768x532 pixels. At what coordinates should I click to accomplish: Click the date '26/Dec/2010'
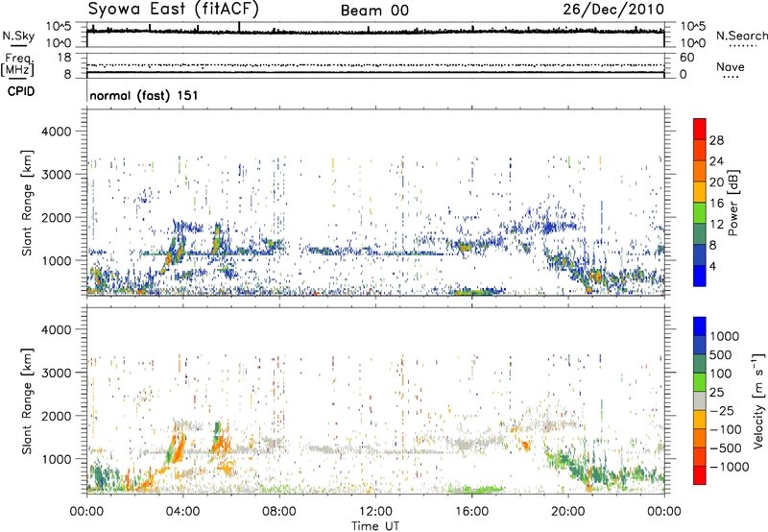[x=613, y=10]
